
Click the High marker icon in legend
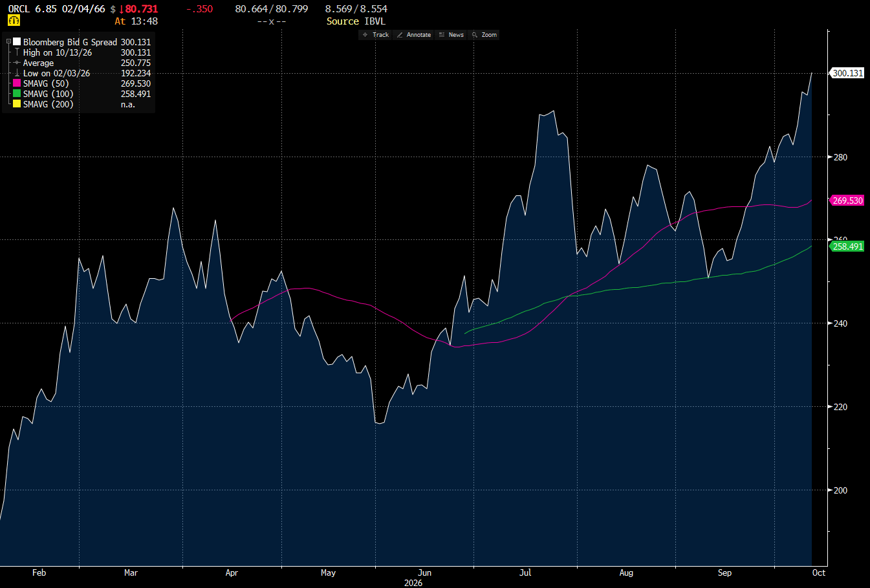(x=17, y=52)
